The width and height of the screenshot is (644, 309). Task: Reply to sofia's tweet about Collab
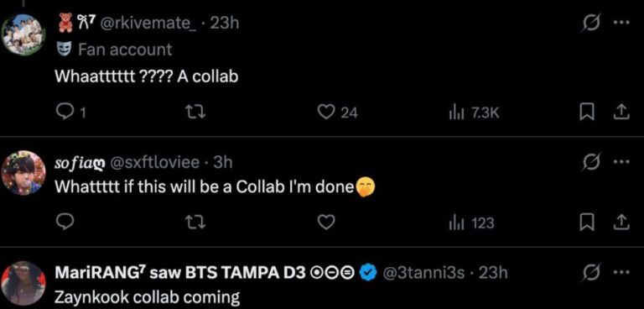(64, 223)
